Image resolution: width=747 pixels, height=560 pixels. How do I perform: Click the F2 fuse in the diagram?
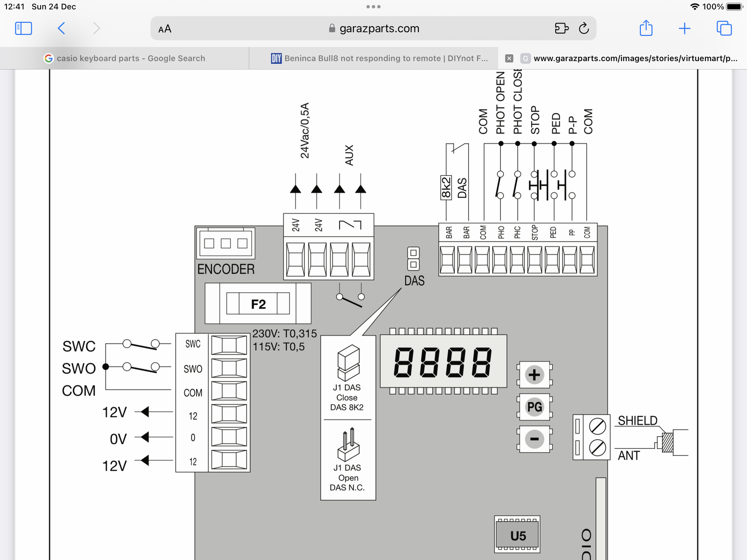258,304
